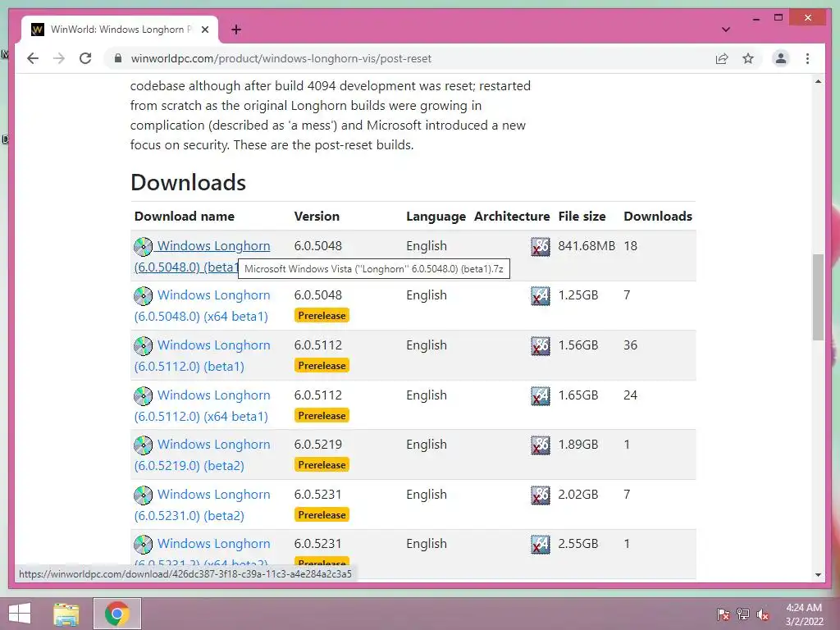Go back to the previous page
Image resolution: width=840 pixels, height=630 pixels.
click(x=33, y=58)
